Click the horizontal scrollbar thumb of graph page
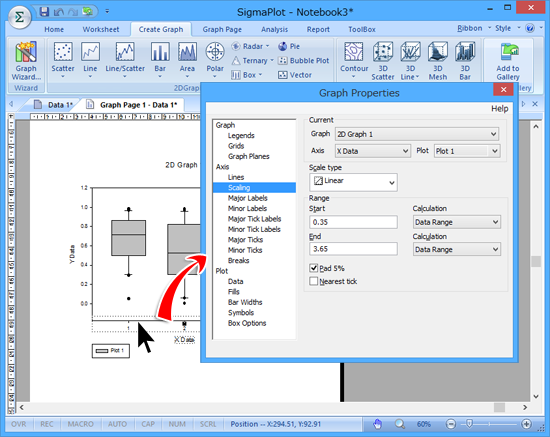550x437 pixels. click(x=499, y=407)
